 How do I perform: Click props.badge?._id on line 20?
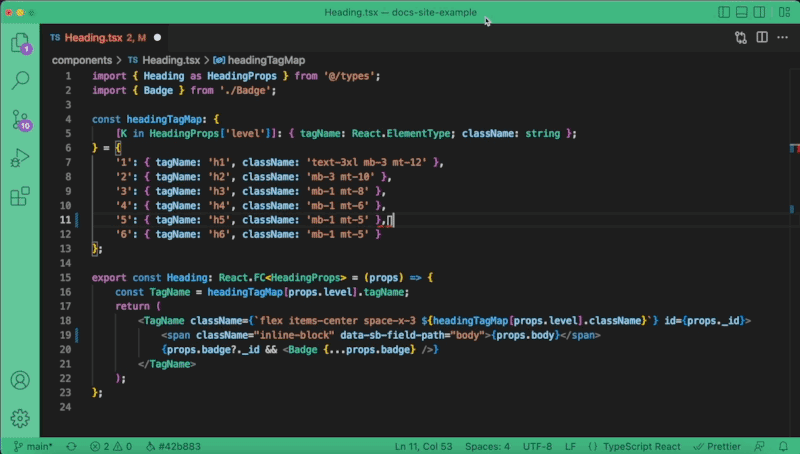[x=213, y=349]
